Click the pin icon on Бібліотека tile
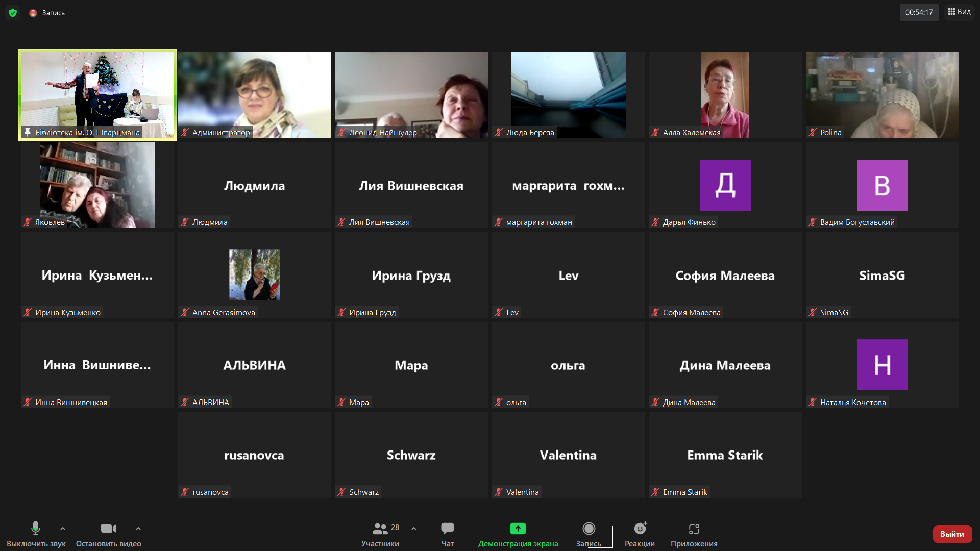 (28, 132)
